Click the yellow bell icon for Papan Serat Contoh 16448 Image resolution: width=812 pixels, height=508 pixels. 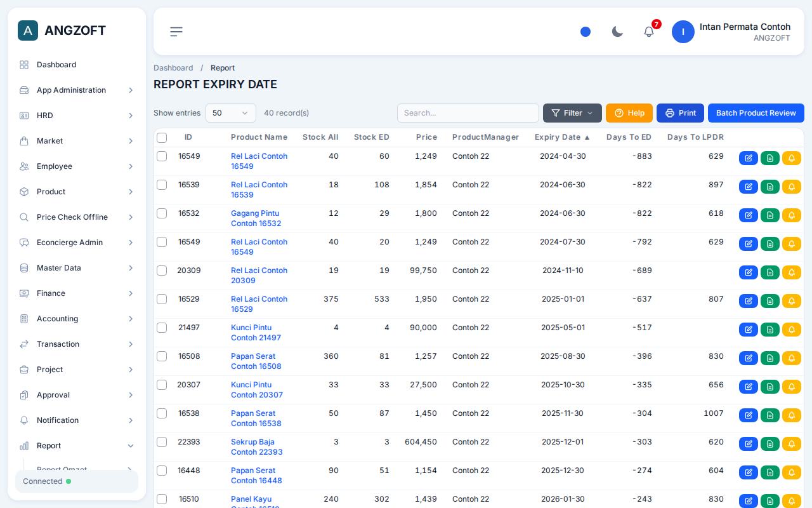pyautogui.click(x=792, y=472)
